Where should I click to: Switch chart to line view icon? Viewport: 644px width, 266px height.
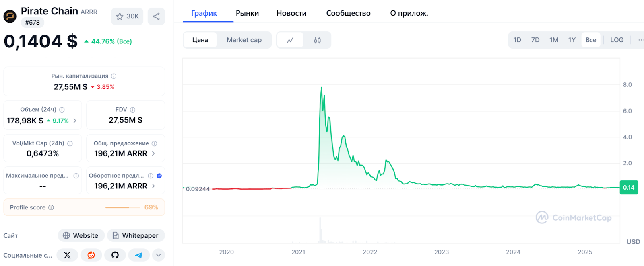290,40
